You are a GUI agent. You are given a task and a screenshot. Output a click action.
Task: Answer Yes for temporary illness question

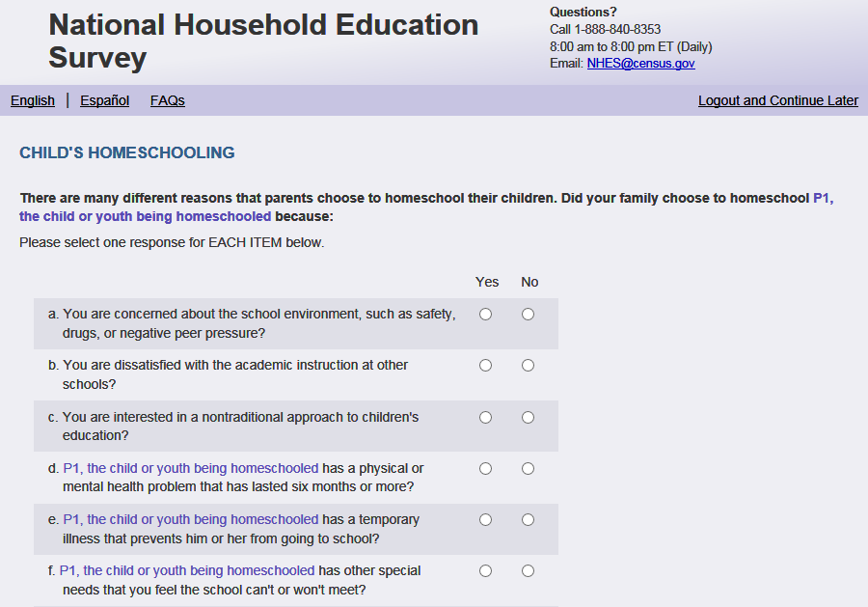click(485, 519)
